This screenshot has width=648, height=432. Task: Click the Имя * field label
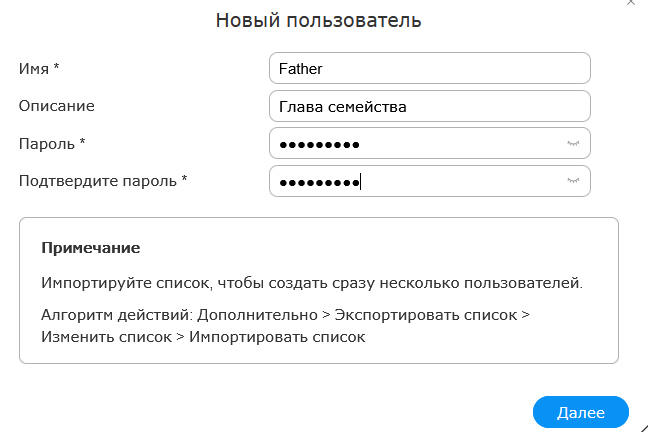tap(39, 68)
